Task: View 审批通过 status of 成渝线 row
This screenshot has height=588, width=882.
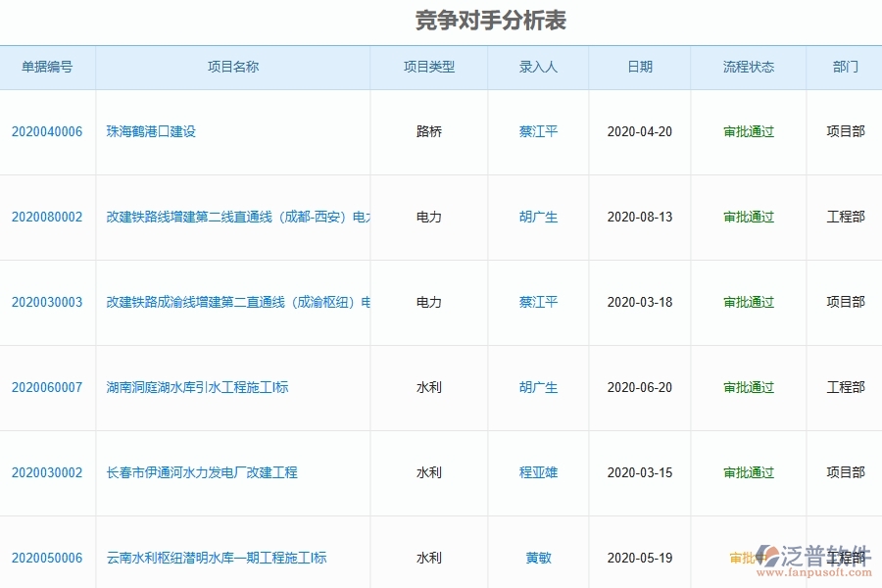Action: [747, 302]
